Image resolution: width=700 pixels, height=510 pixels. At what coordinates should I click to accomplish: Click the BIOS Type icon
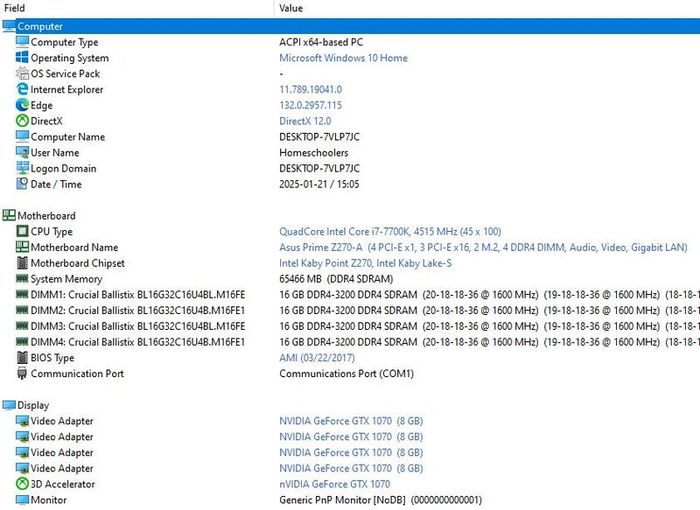tap(22, 358)
